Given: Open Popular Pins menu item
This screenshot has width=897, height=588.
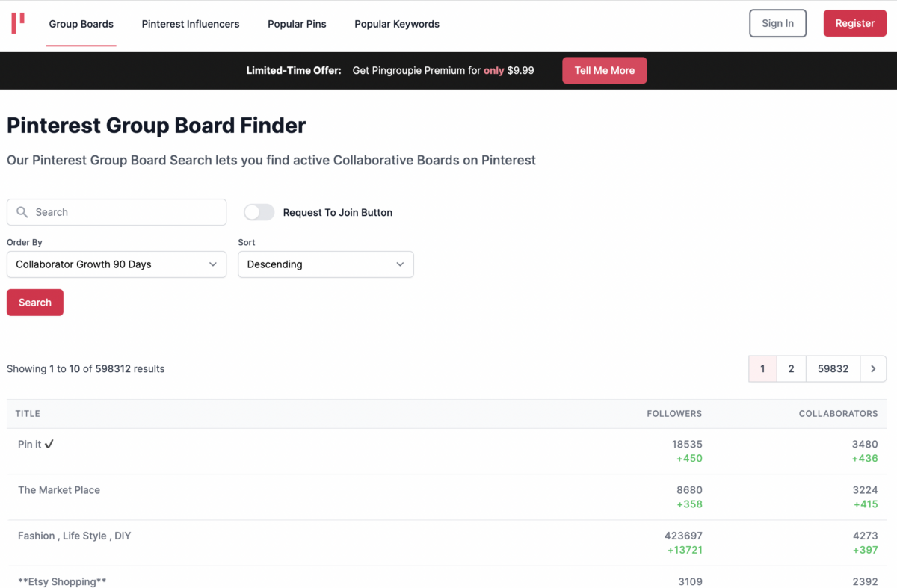Looking at the screenshot, I should click(297, 24).
